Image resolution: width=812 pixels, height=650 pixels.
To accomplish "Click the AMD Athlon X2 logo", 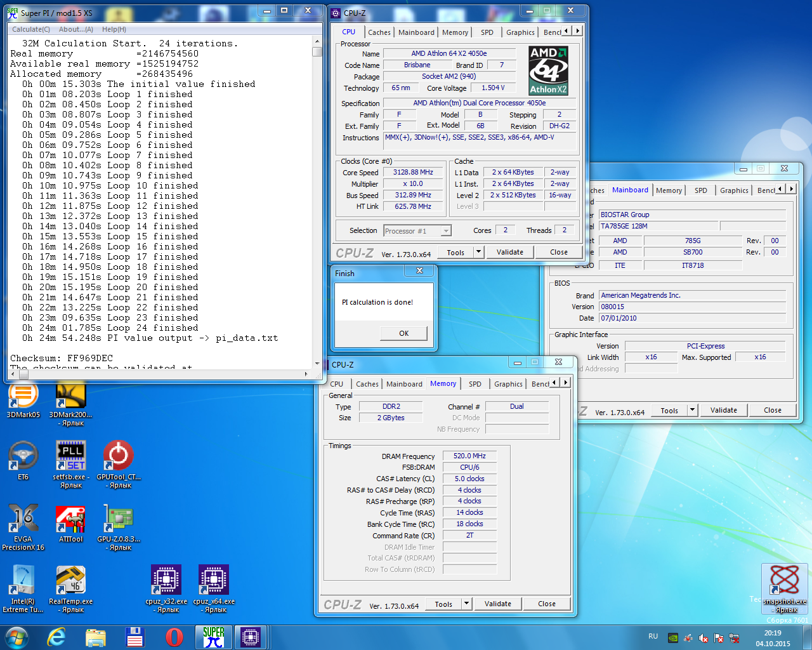I will pyautogui.click(x=549, y=70).
